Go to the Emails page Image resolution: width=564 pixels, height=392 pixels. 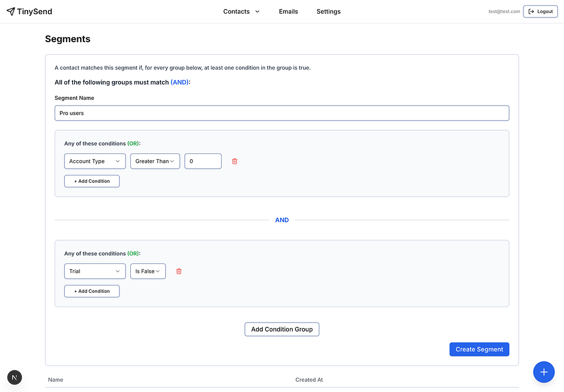point(288,11)
